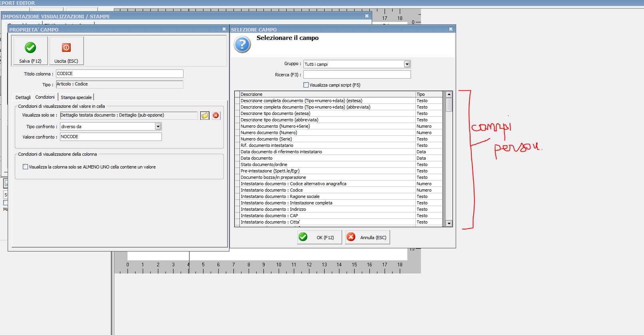Select row Descrizione tipo documento (estesa)
The image size is (644, 335).
(339, 113)
